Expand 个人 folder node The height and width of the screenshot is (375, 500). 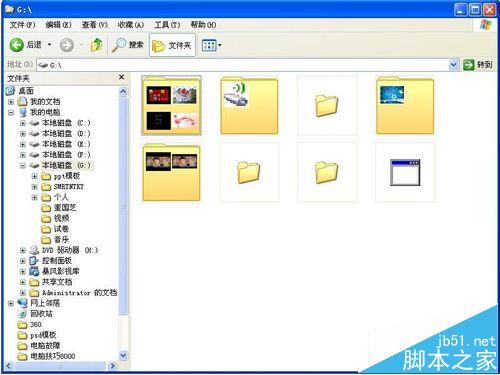[35, 197]
